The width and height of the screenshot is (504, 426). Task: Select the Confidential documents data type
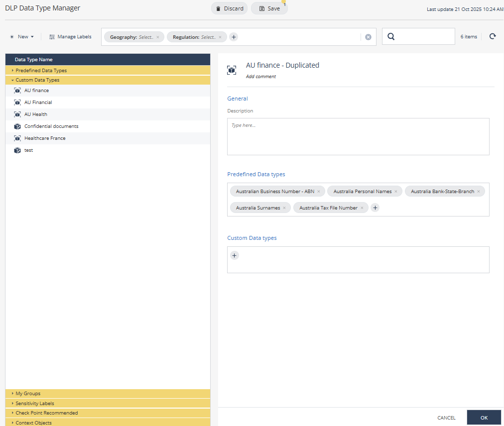[51, 126]
